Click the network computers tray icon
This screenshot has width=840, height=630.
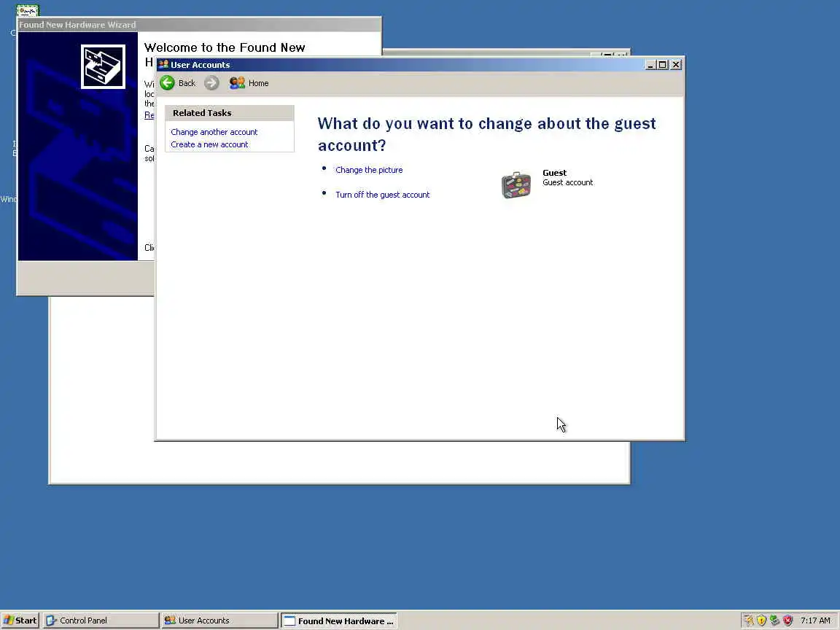pyautogui.click(x=774, y=621)
